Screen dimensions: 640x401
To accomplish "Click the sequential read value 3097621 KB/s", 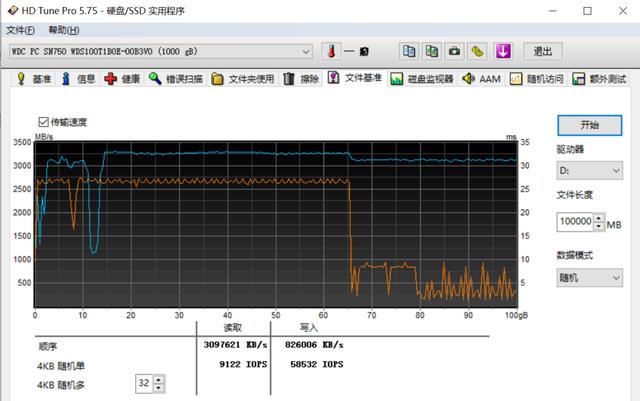I will (235, 345).
